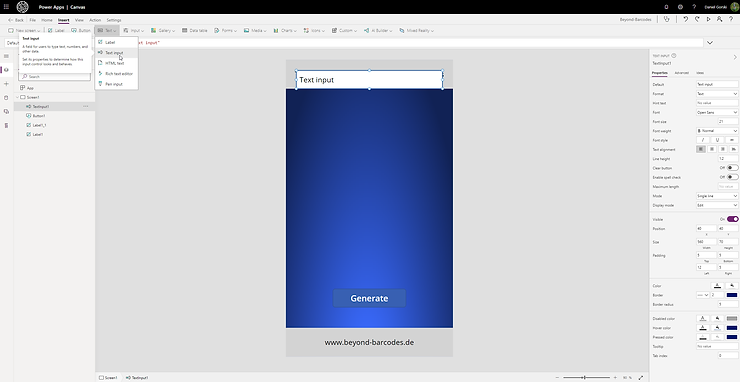The width and height of the screenshot is (740, 382).
Task: Turn off the Visible switch
Action: [732, 219]
